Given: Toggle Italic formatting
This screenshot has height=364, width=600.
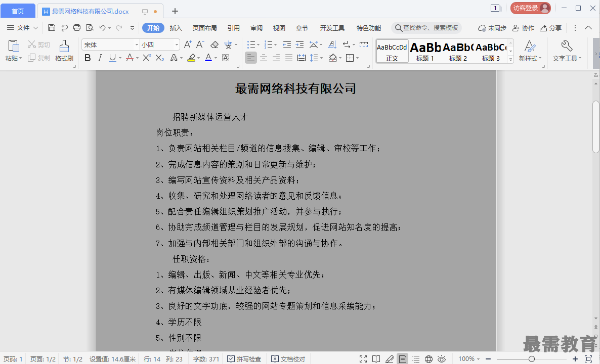Looking at the screenshot, I should point(100,58).
